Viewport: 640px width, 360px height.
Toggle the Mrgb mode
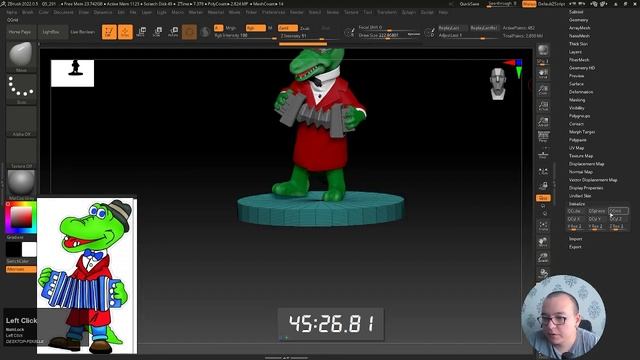point(231,28)
